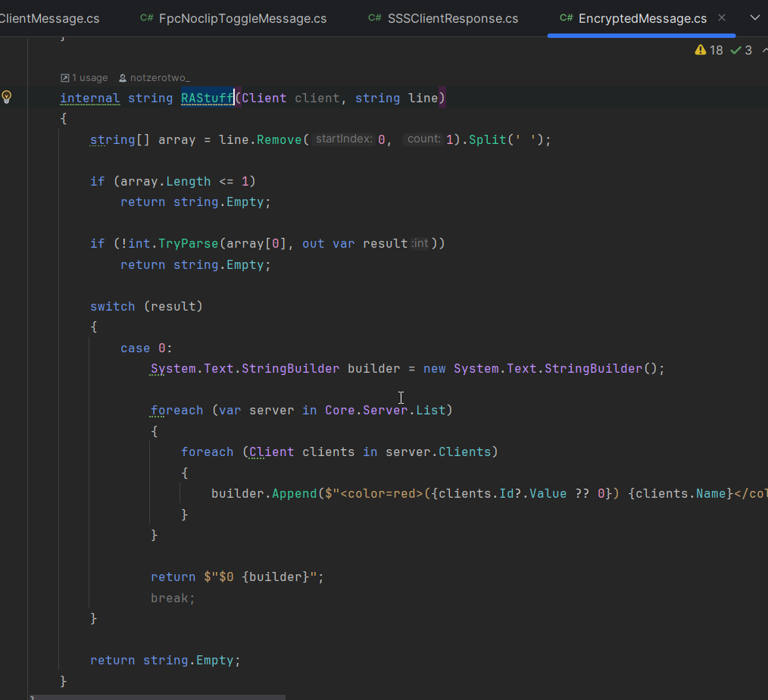Screen dimensions: 768x700
Task: Click the 'TryParse' method call
Action: [188, 243]
